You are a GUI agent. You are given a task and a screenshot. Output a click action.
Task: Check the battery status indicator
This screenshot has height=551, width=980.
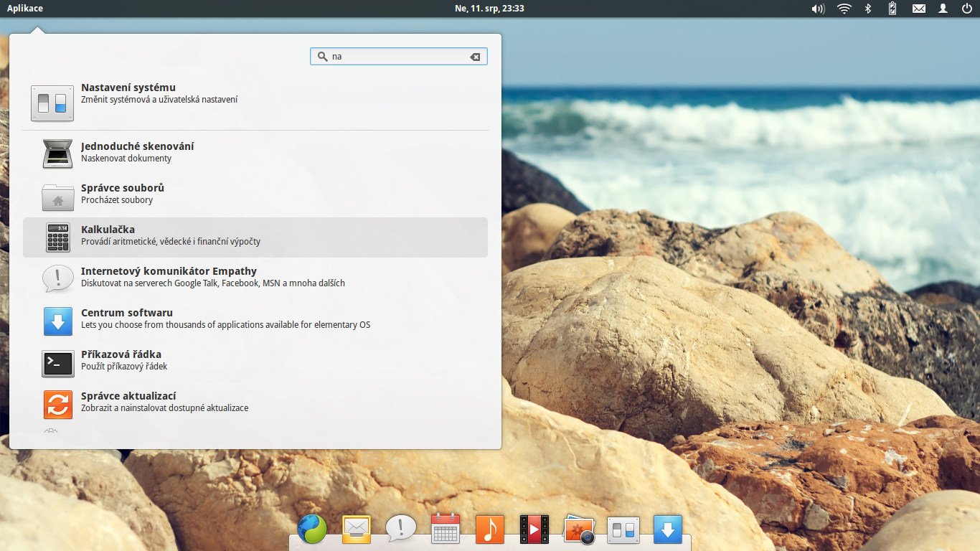coord(892,9)
